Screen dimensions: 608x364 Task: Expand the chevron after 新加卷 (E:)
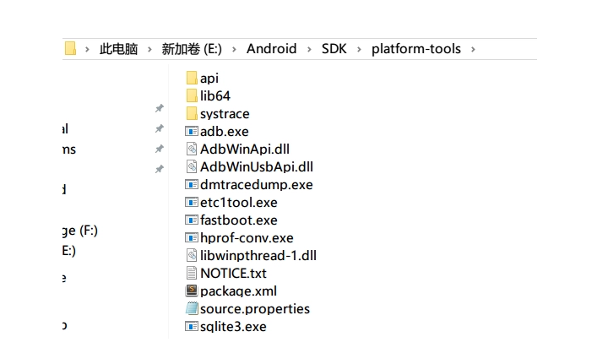pos(234,49)
